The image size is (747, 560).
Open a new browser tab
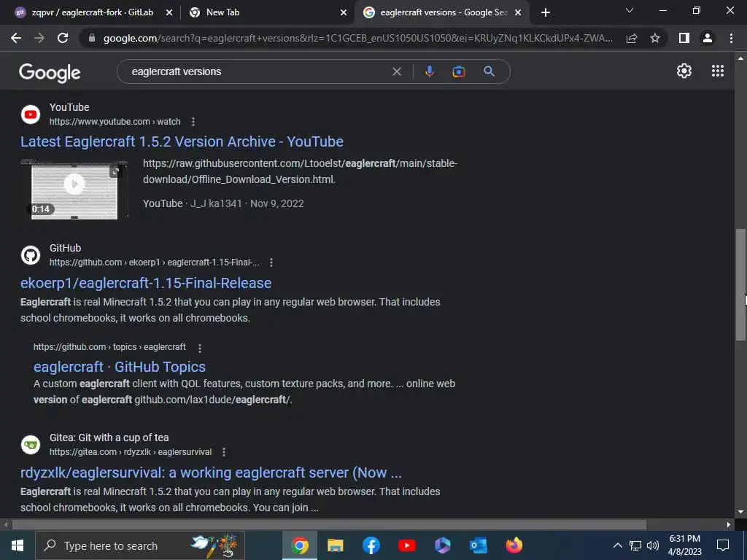tap(546, 12)
